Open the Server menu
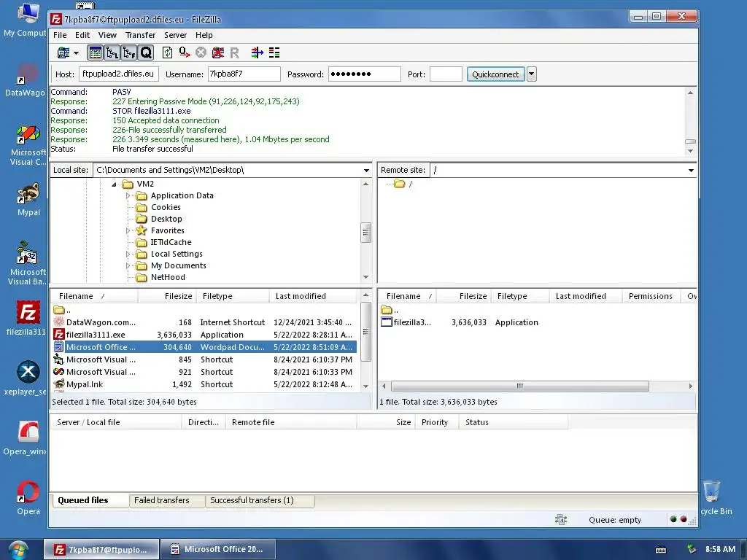The image size is (747, 560). coord(175,35)
